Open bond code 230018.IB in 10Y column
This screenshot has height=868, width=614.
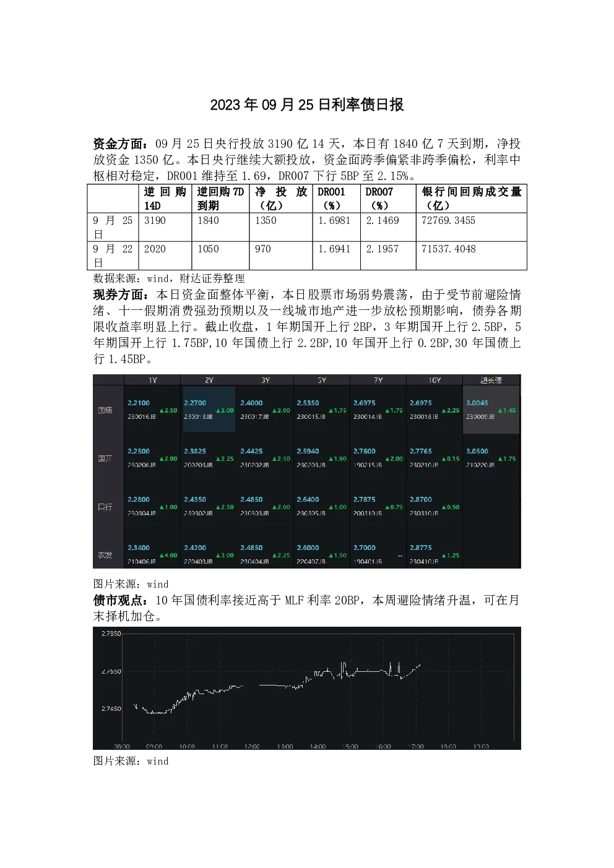424,417
